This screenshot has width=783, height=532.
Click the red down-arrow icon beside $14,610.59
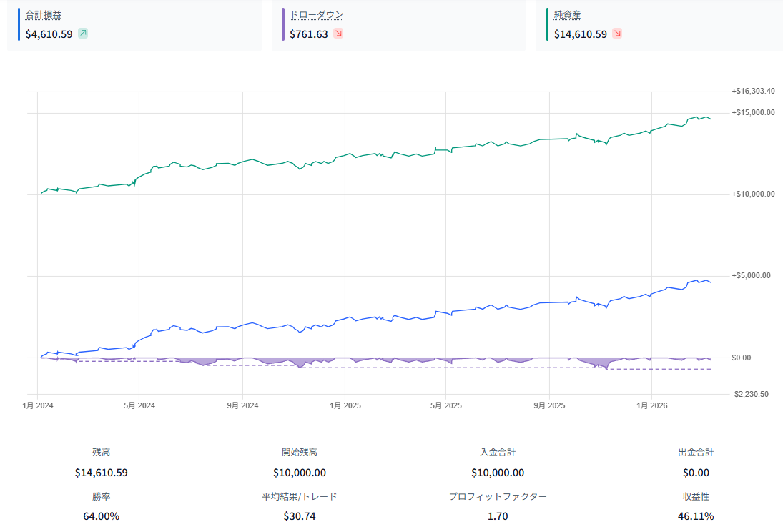pyautogui.click(x=616, y=34)
